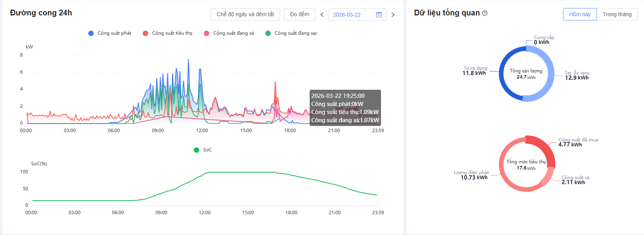Toggle Công suất đang xả pink legend marker
The image size is (644, 235).
207,33
